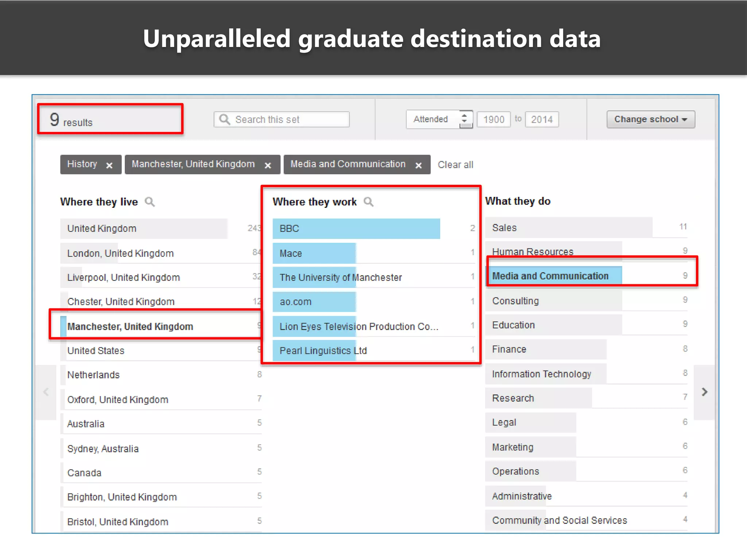
Task: Select London, United Kingdom location bar
Action: tap(161, 253)
